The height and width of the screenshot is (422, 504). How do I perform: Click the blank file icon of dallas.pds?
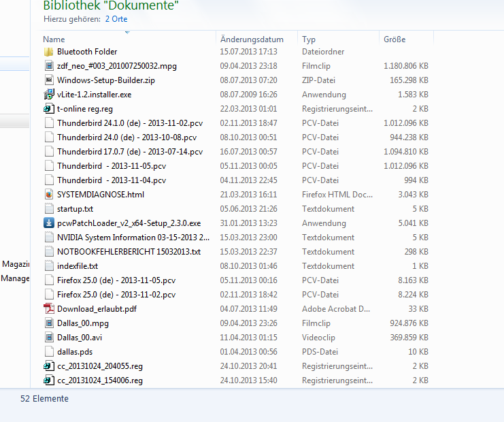[49, 352]
